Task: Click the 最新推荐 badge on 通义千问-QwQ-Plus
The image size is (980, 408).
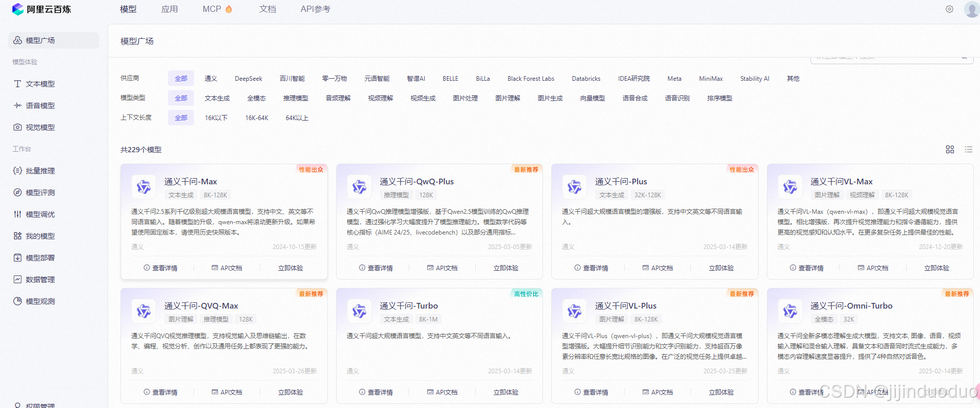Action: tap(526, 170)
